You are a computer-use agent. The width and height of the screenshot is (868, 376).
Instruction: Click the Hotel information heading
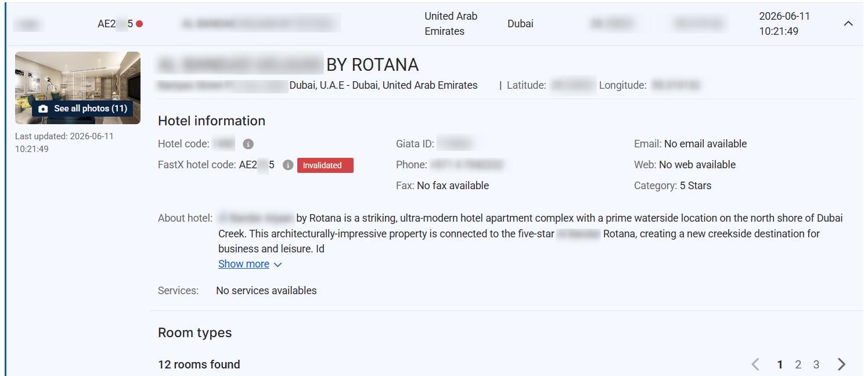212,121
